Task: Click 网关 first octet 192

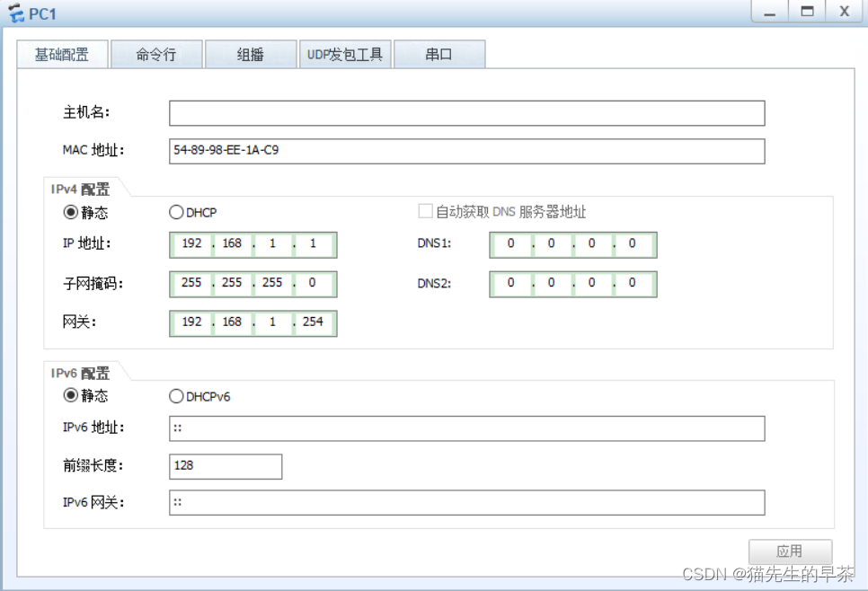Action: pos(191,322)
